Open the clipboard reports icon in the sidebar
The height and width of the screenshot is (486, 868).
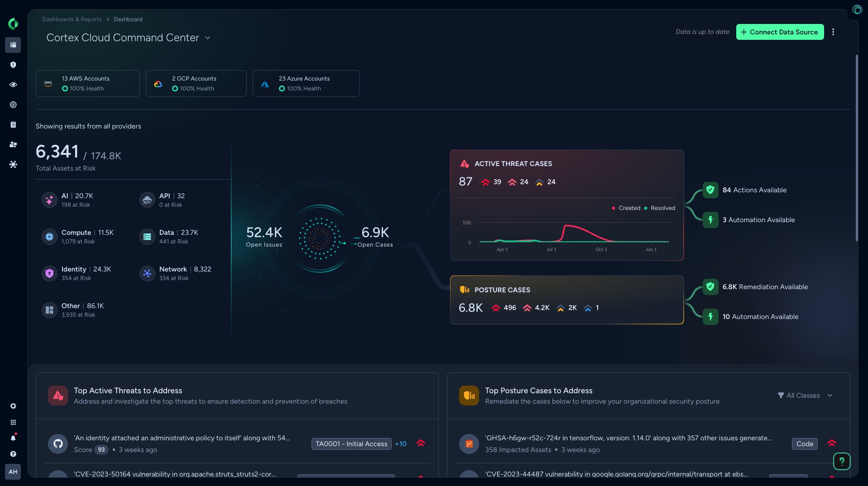point(13,124)
